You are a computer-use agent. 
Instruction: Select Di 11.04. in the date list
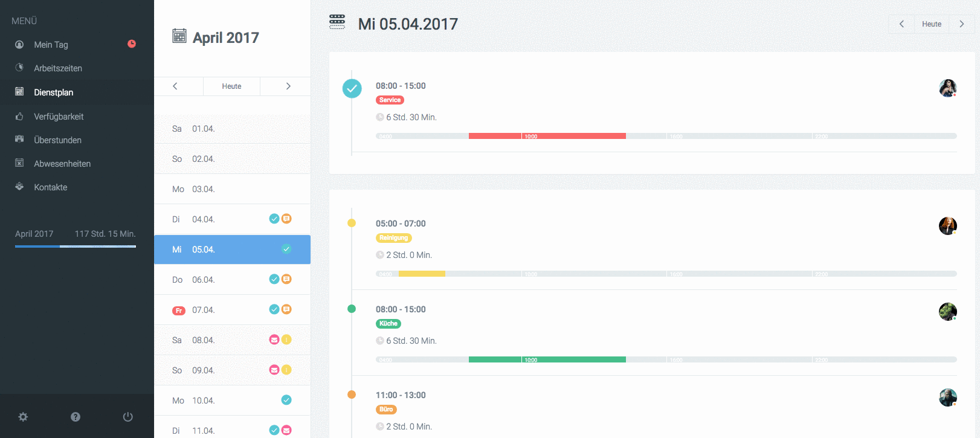(x=233, y=427)
